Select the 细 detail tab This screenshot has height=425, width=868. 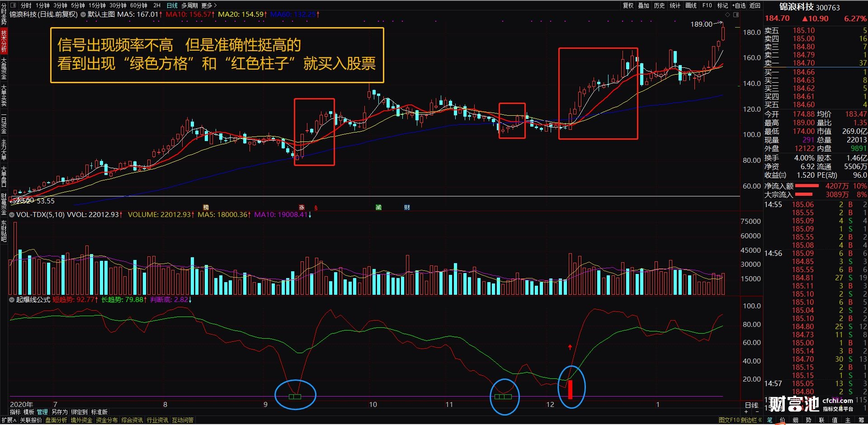[x=796, y=420]
